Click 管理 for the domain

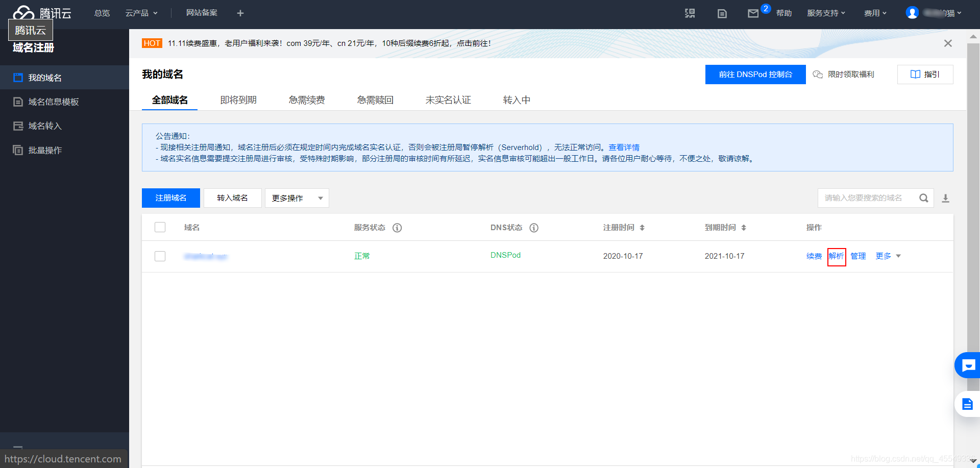click(x=858, y=256)
